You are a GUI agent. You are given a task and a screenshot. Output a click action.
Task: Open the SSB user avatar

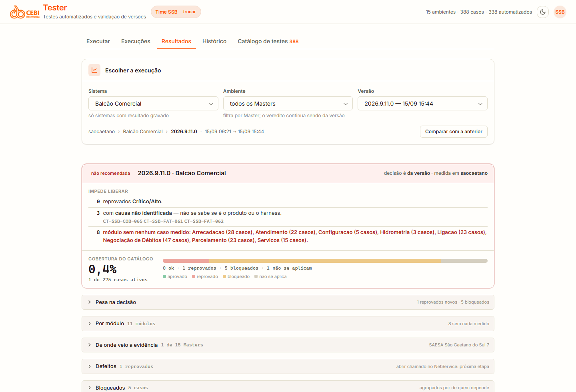point(560,12)
